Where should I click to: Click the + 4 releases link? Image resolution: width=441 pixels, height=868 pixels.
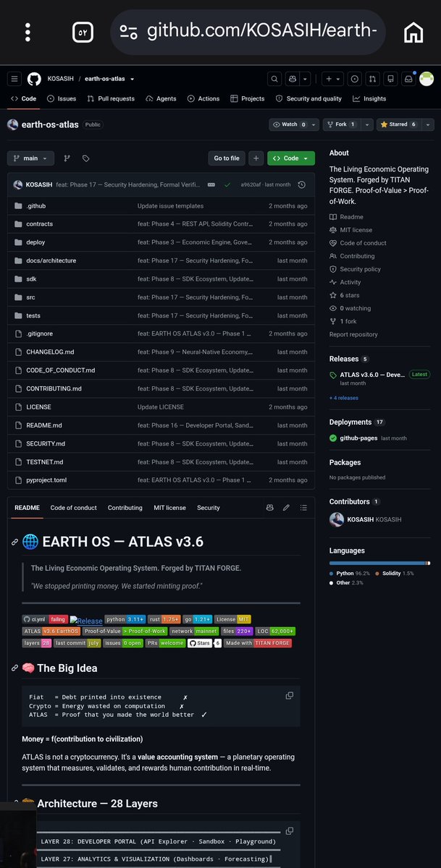pyautogui.click(x=343, y=397)
